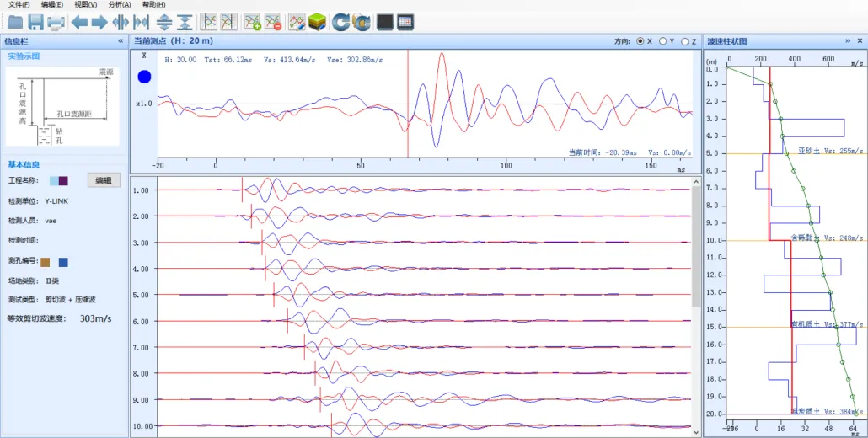The height and width of the screenshot is (438, 868).
Task: Click the open folder toolbar icon
Action: coord(14,22)
